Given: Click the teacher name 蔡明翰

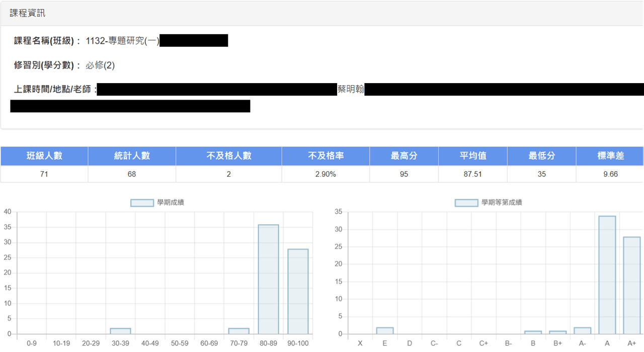Looking at the screenshot, I should 351,90.
